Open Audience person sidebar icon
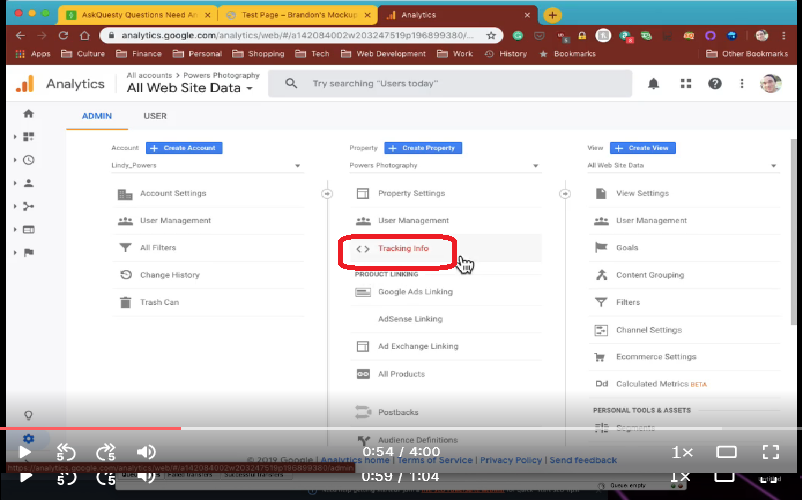Viewport: 802px width, 500px height. pos(29,183)
